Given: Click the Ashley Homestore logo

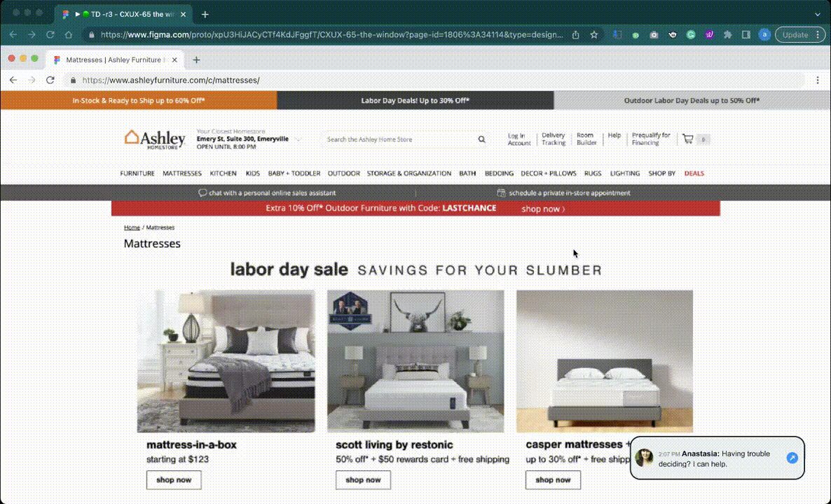Looking at the screenshot, I should [155, 140].
